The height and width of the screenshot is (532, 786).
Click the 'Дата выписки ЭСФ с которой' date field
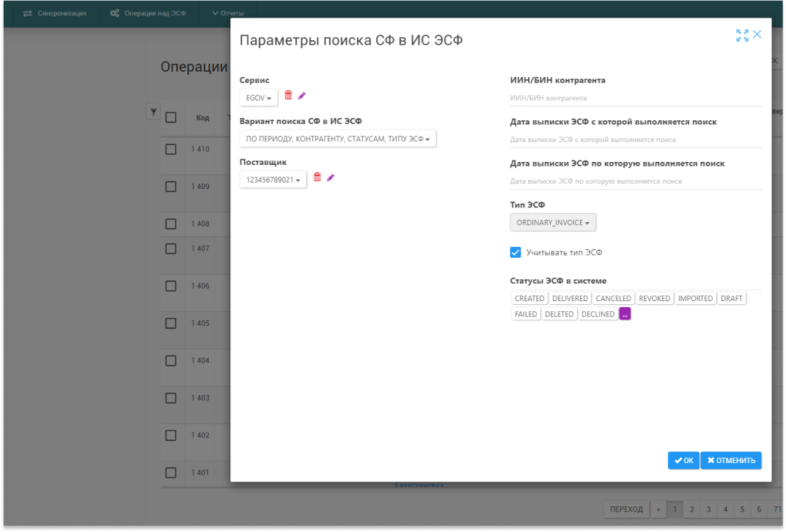[x=636, y=140]
